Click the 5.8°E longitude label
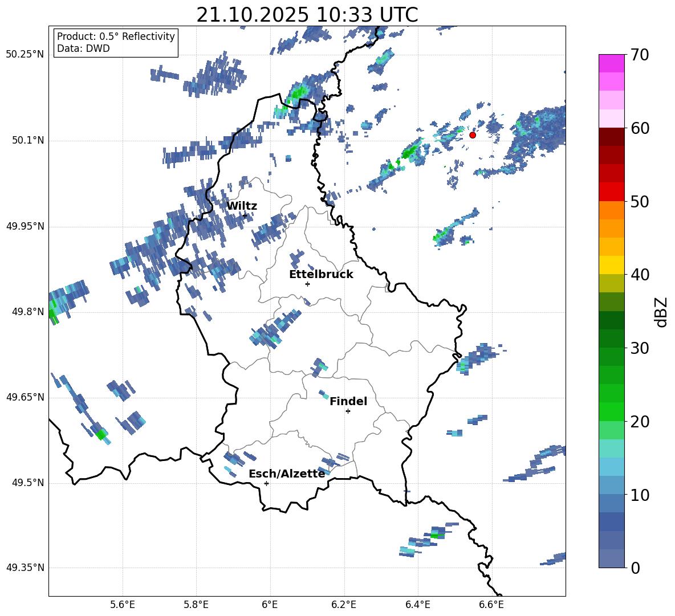This screenshot has width=675, height=616. pos(196,605)
